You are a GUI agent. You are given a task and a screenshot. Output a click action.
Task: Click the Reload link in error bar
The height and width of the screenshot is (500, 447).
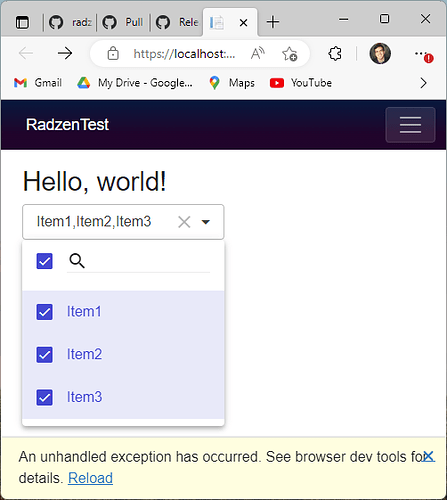90,478
